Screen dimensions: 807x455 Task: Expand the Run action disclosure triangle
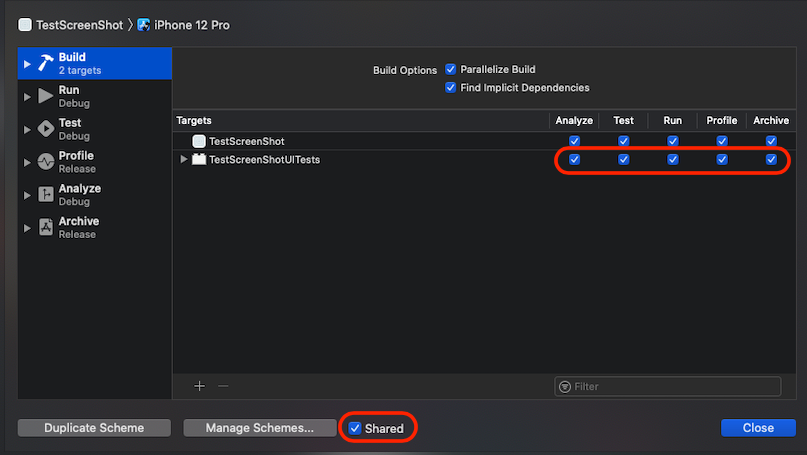27,97
